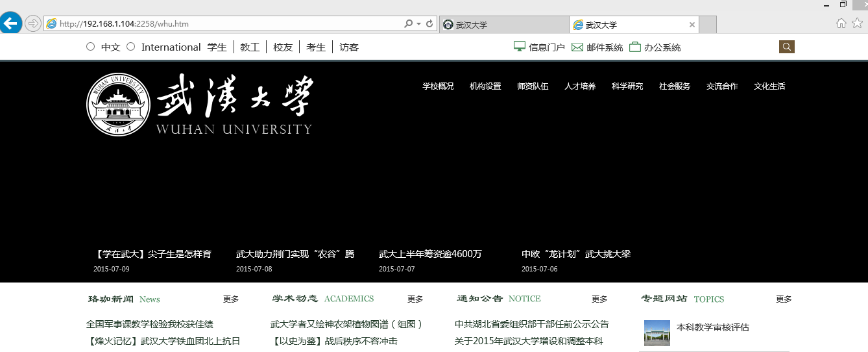Click the brown site search icon
Image resolution: width=868 pixels, height=352 pixels.
786,47
